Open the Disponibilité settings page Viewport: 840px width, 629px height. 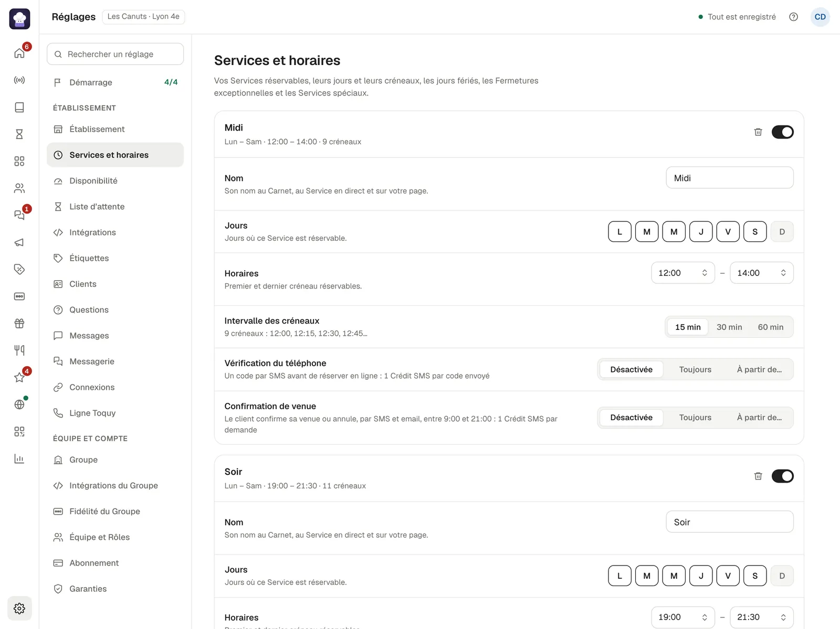115,181
